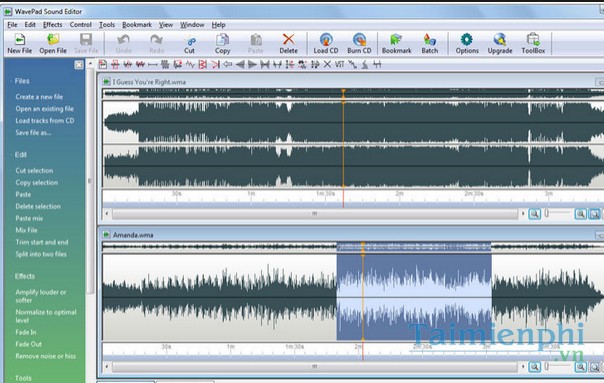Click the solid left-pointing triangle icon
This screenshot has height=383, width=604.
pos(240,64)
